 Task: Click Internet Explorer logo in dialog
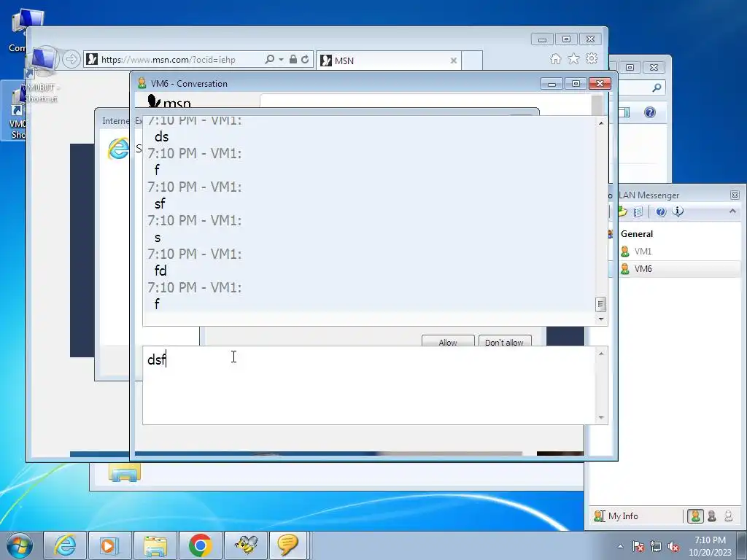tap(119, 149)
